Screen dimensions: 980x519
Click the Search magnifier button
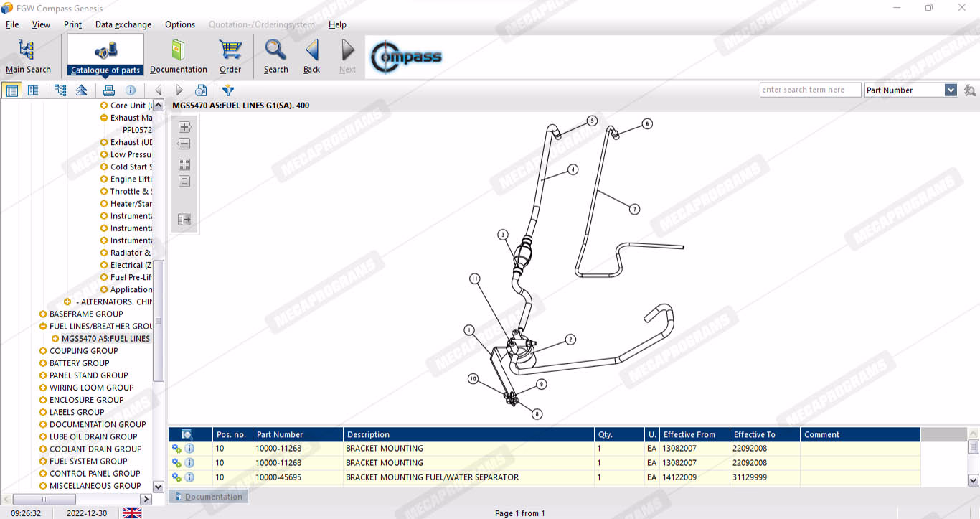point(275,57)
